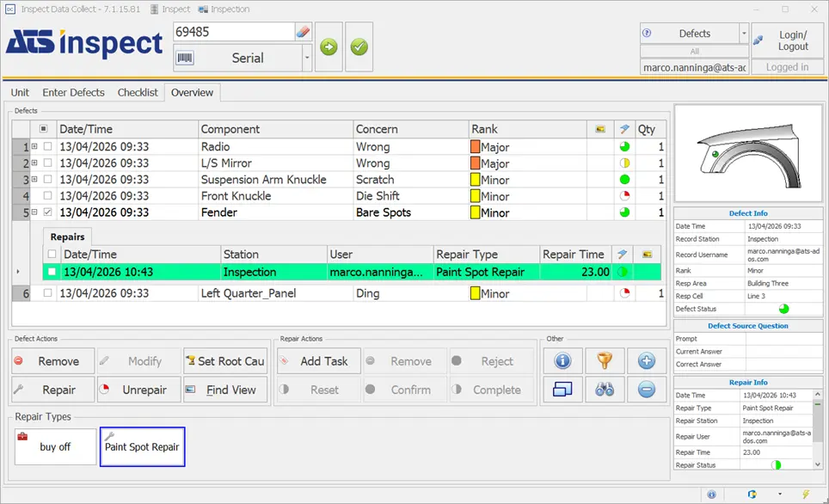Click the green checkmark confirm button
This screenshot has height=504, width=829.
pos(359,46)
